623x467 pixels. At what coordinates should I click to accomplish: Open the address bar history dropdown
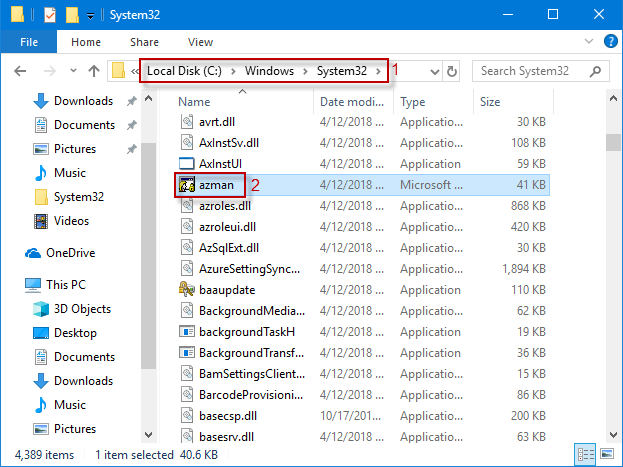tap(435, 72)
